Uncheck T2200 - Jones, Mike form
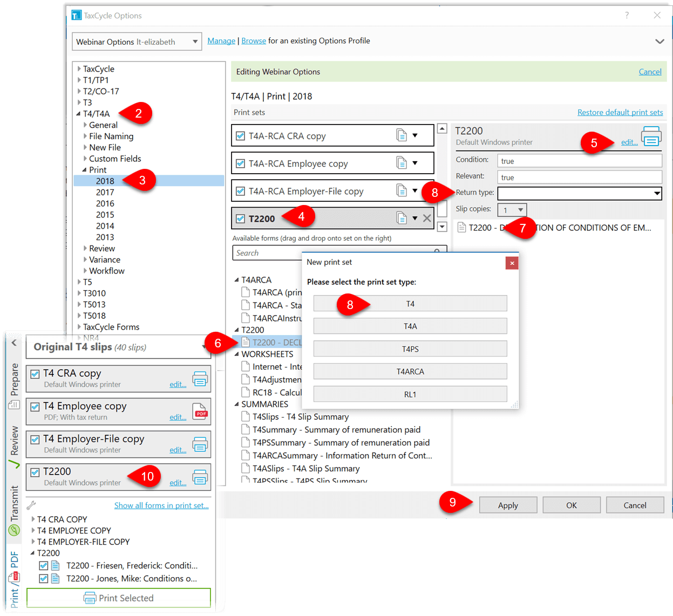This screenshot has height=616, width=673. coord(44,579)
